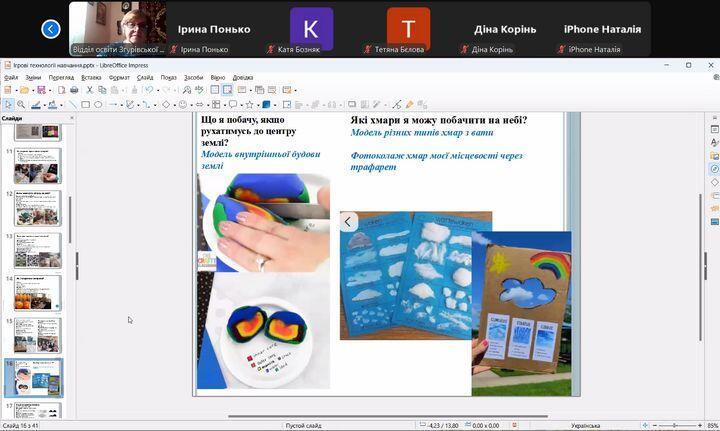
Task: Create a new presentation with New icon
Action: [8, 90]
